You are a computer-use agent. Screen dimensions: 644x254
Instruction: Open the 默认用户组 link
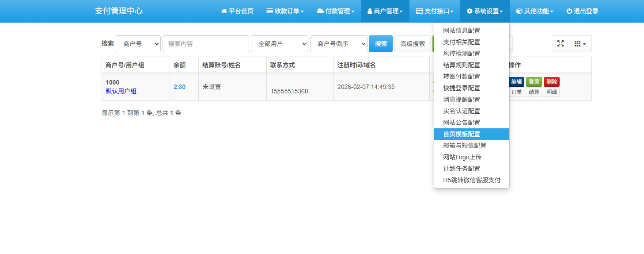121,91
